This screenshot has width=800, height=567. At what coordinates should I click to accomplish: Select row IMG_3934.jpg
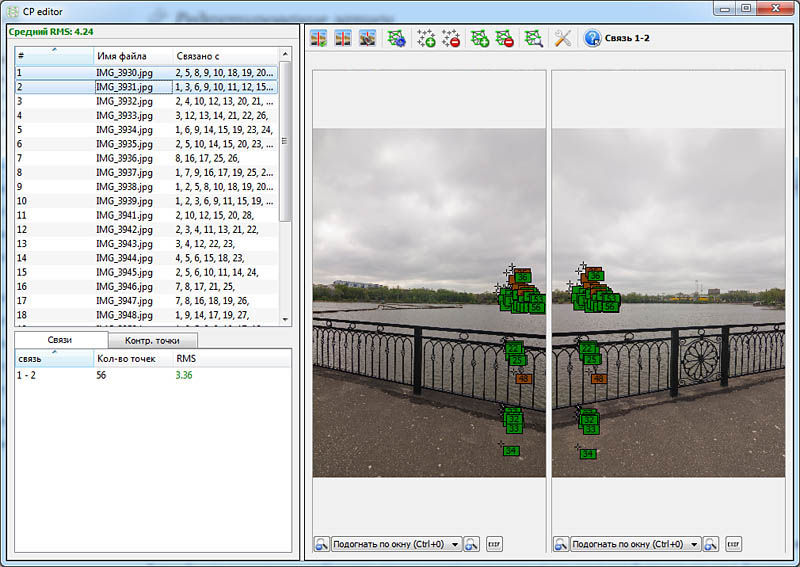[x=147, y=130]
